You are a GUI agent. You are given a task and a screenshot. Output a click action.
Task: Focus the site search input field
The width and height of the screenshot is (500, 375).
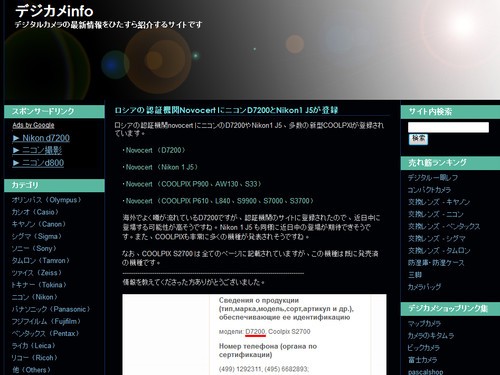click(x=448, y=127)
